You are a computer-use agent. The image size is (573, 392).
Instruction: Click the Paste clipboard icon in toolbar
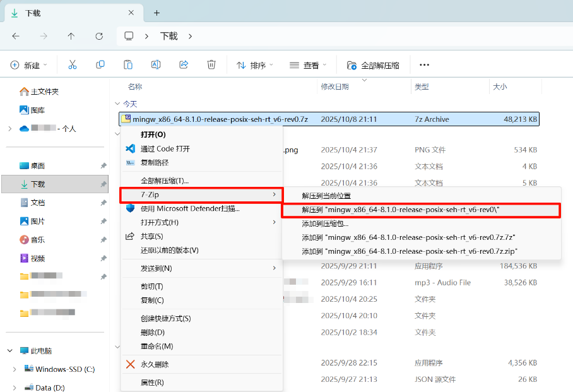tap(128, 65)
